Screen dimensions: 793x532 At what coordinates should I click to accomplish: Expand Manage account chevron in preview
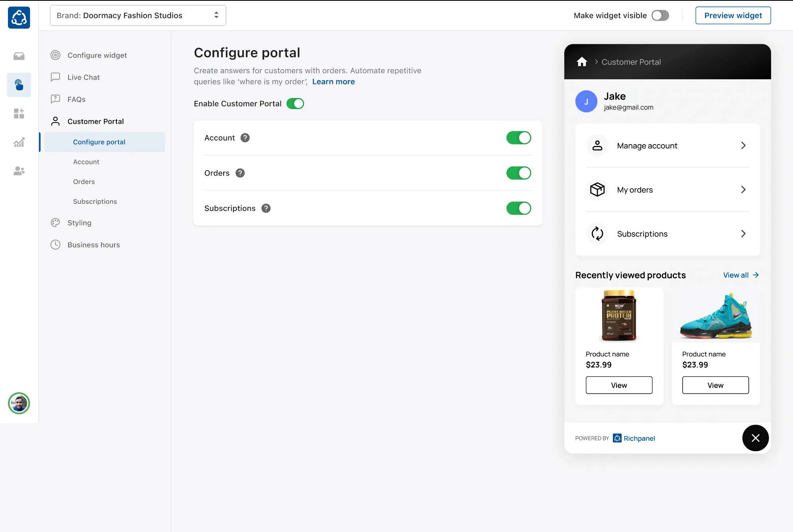click(743, 146)
